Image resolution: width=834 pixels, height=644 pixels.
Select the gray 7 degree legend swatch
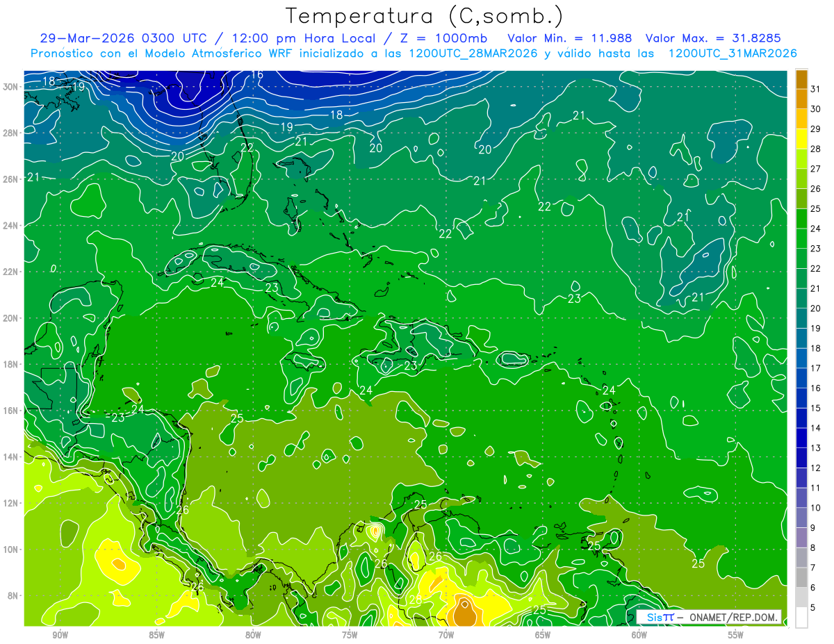(801, 558)
